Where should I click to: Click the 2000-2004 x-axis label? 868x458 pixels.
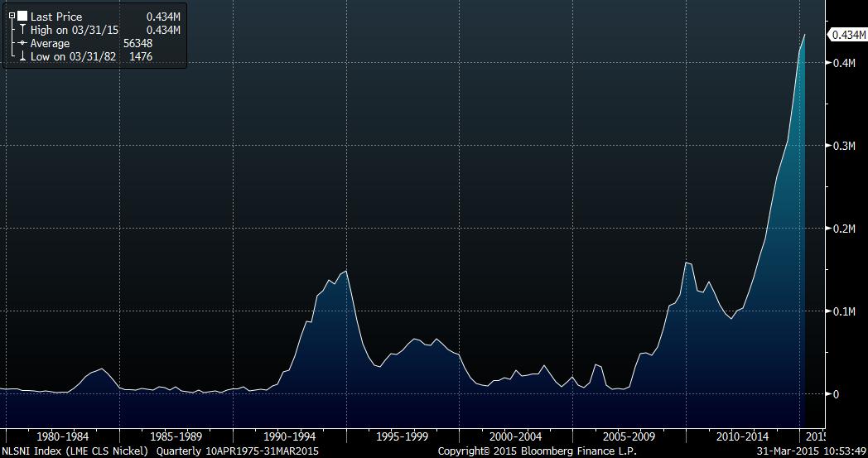[515, 436]
